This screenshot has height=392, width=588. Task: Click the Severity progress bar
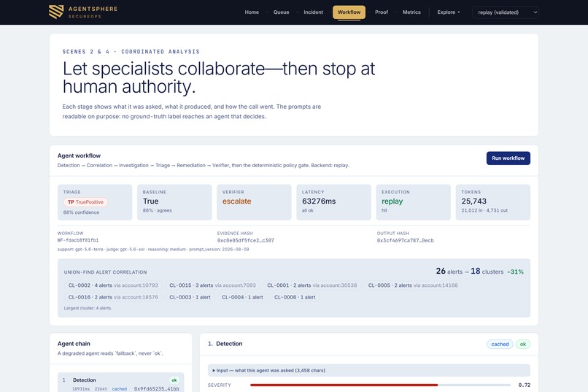pos(380,385)
